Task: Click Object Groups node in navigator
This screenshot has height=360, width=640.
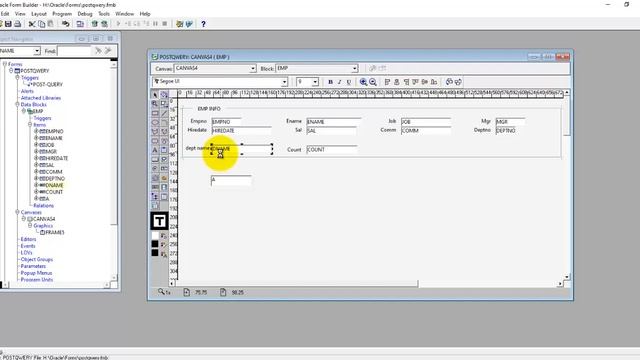Action: pos(37,259)
